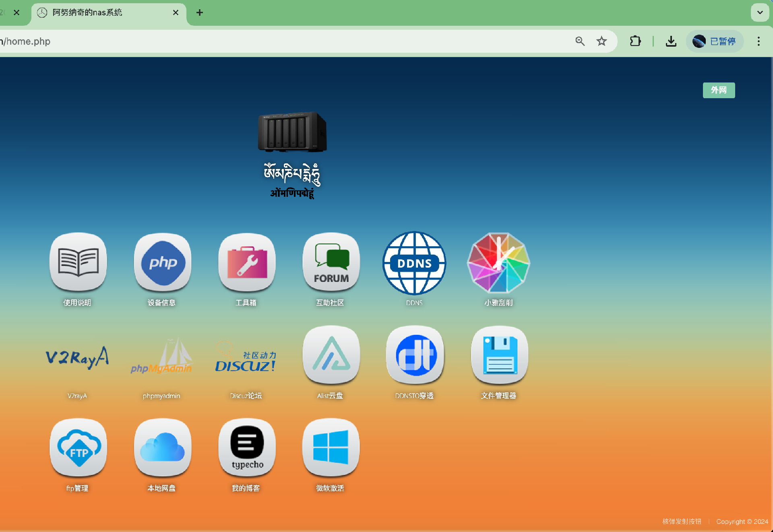The image size is (773, 532).
Task: Open the typecho 我的博客 icon
Action: point(247,447)
